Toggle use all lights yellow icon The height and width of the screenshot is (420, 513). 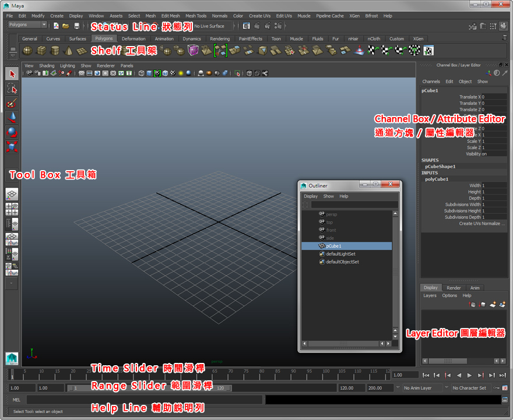(181, 73)
